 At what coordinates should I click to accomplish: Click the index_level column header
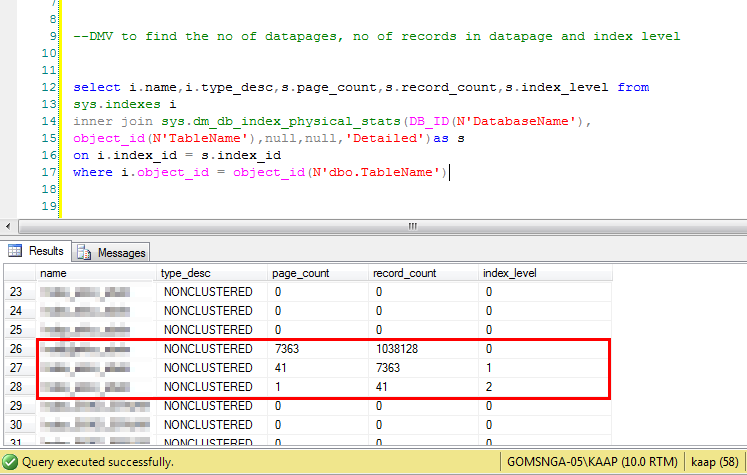[545, 273]
